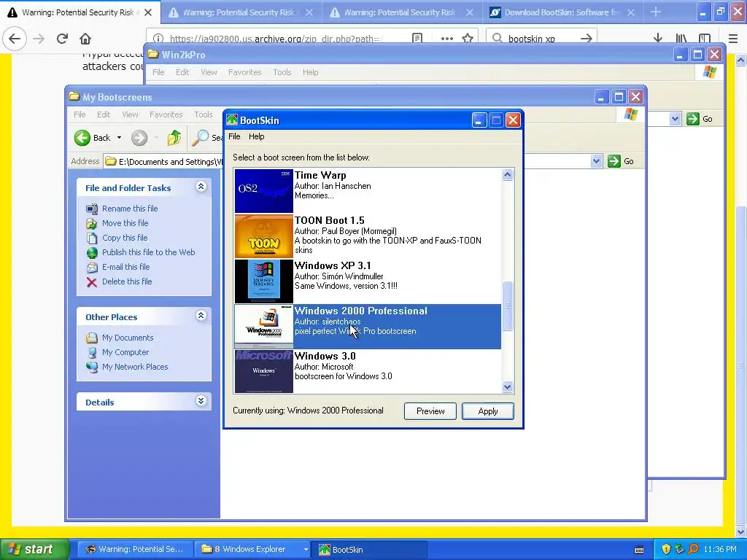Open Win2kPro address dropdown
Screen dimensions: 747x560
point(675,119)
